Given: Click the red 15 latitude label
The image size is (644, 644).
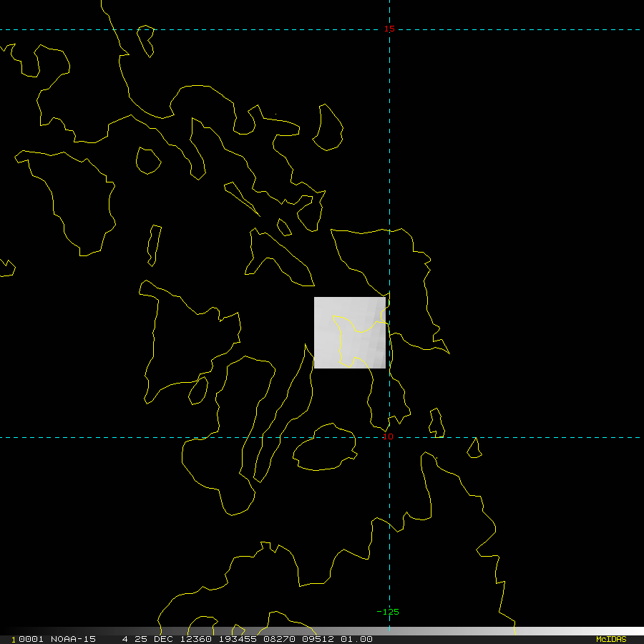Looking at the screenshot, I should [389, 29].
